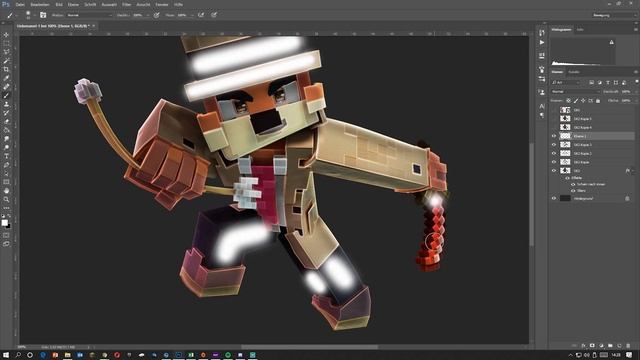Viewport: 640px width, 360px height.
Task: Select the Dodge tool
Action: pos(6,147)
